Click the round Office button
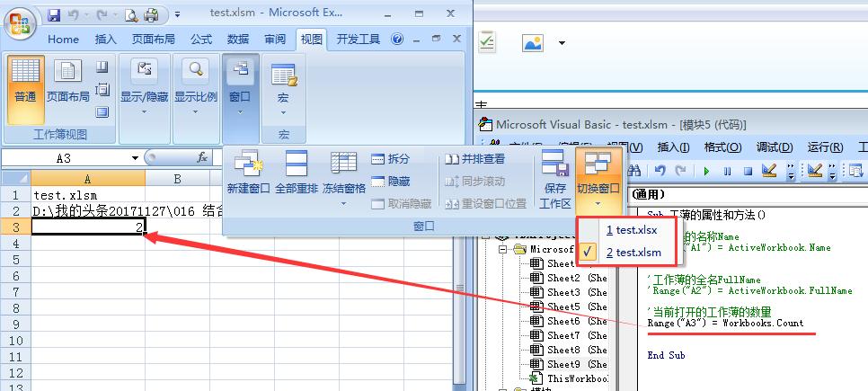The image size is (868, 391). pyautogui.click(x=21, y=24)
